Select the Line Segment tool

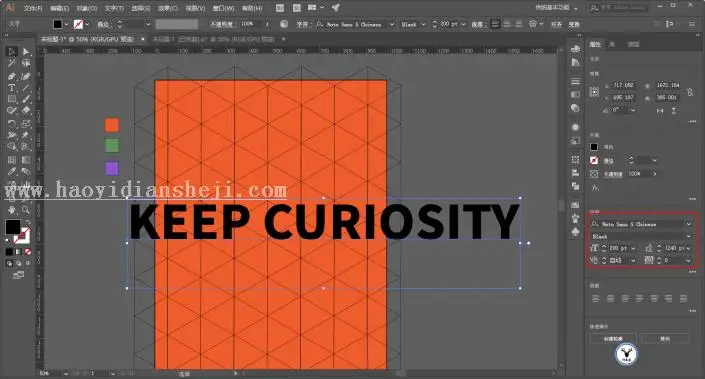point(26,88)
